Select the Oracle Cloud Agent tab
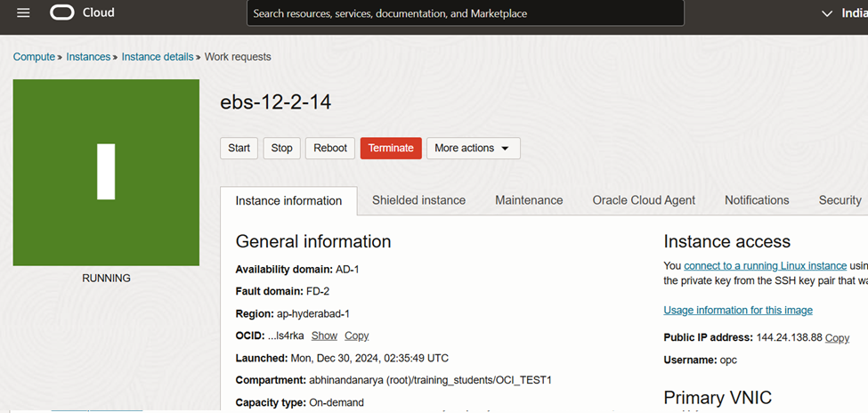This screenshot has height=413, width=868. (x=644, y=200)
